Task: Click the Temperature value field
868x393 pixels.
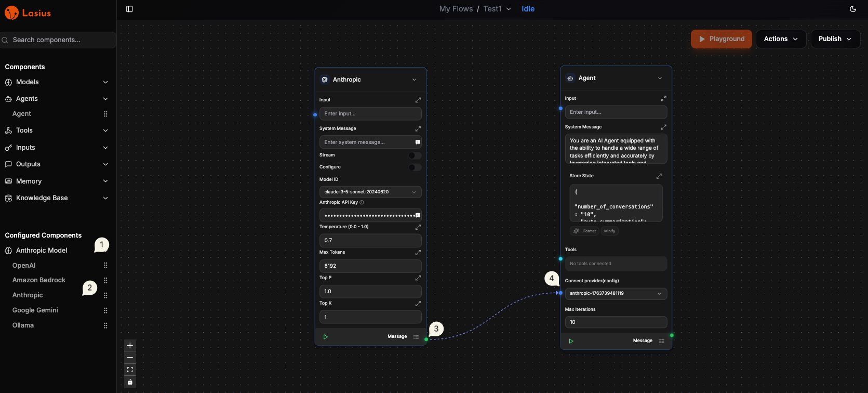Action: click(370, 240)
